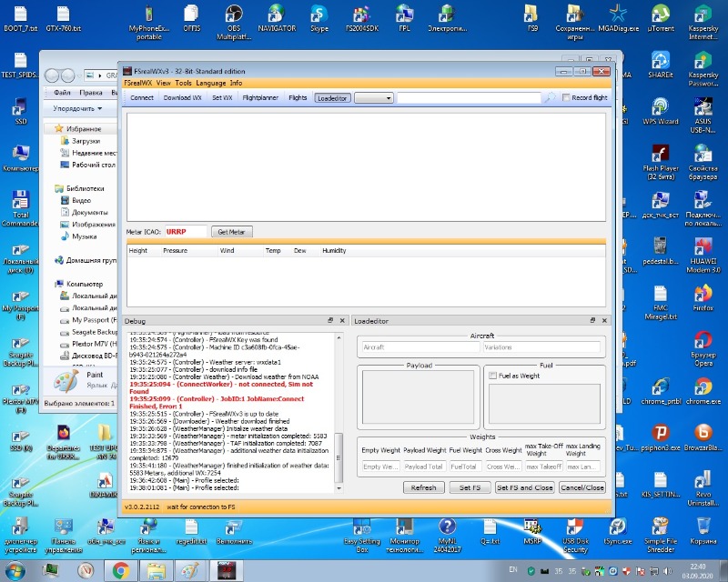Viewport: 728px width, 582px height.
Task: Open the Flightplanner toolbar item
Action: (260, 97)
